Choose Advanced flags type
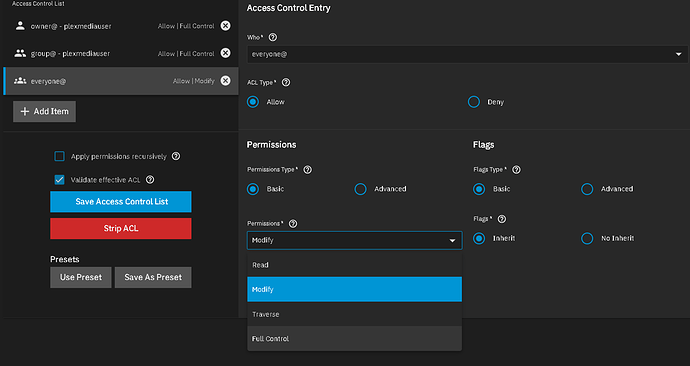Screen dimensions: 690x366 click(587, 189)
